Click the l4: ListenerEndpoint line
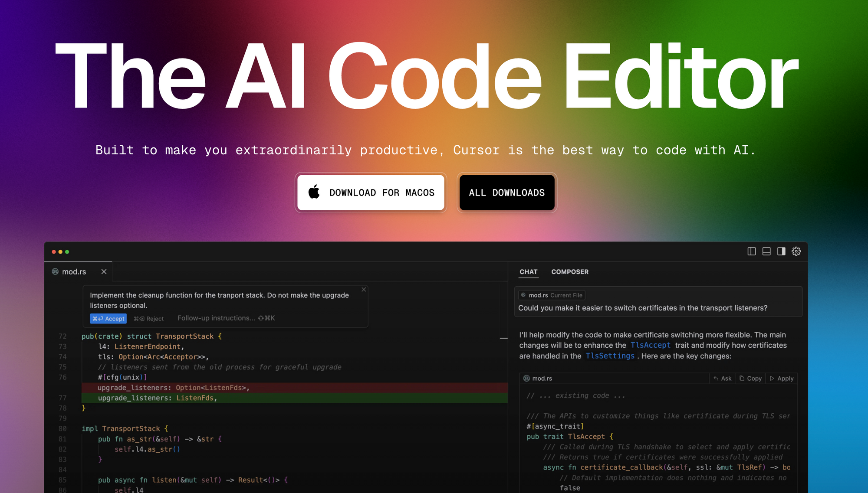This screenshot has height=493, width=868. point(141,346)
